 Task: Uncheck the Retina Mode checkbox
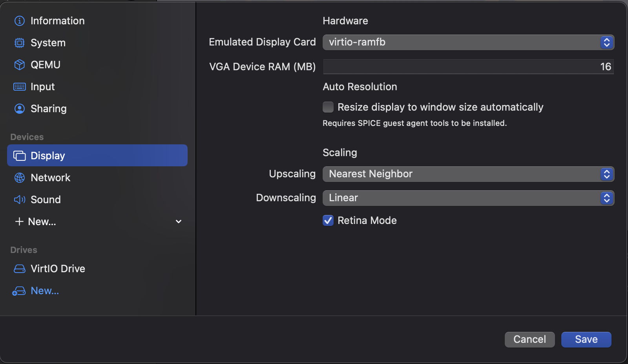coord(328,220)
